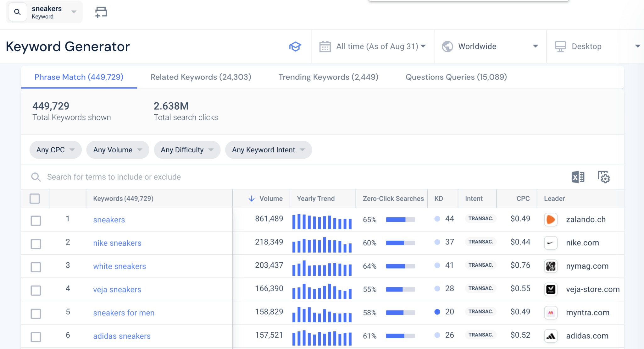Open the white sneakers keyword link

pyautogui.click(x=119, y=266)
